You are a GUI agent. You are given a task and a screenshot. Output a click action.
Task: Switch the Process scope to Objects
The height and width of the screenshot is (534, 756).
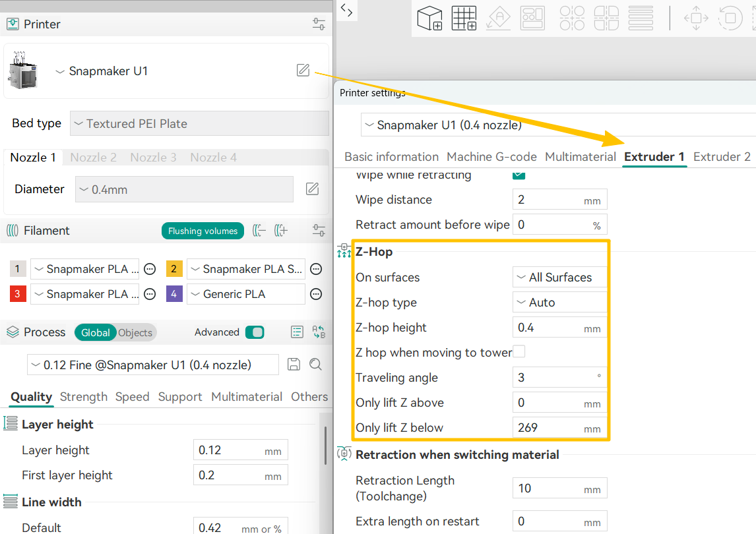click(135, 332)
